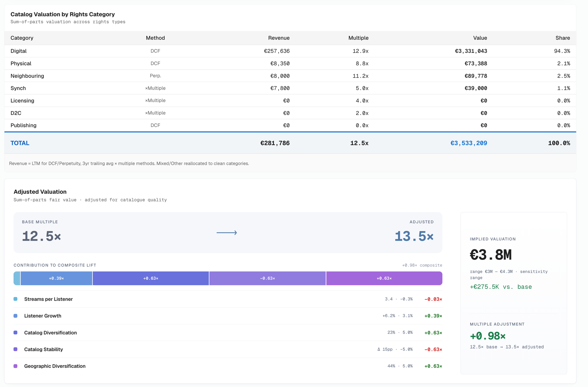Click the Revenue column header
588x387 pixels.
pos(279,38)
